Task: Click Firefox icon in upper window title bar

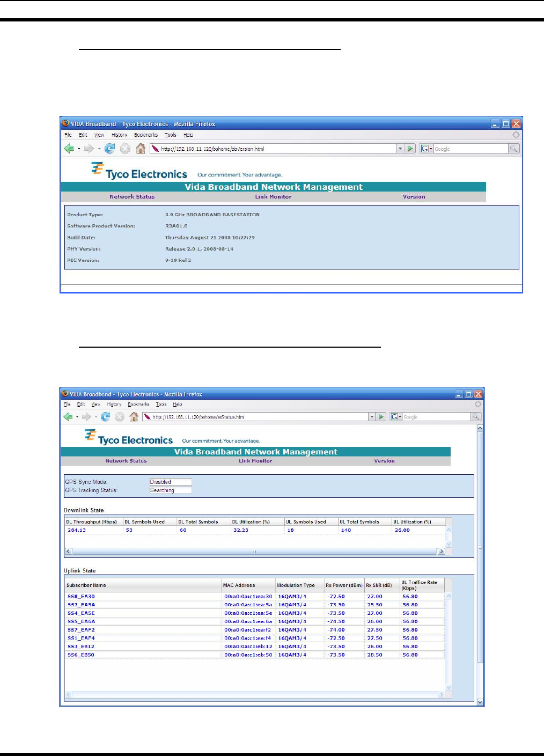Action: pyautogui.click(x=65, y=123)
